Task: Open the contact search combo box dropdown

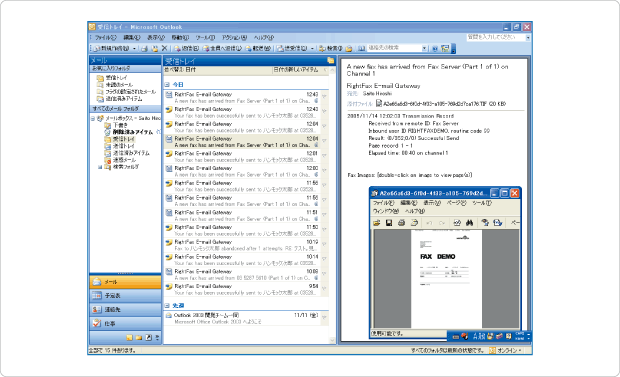Action: (424, 48)
